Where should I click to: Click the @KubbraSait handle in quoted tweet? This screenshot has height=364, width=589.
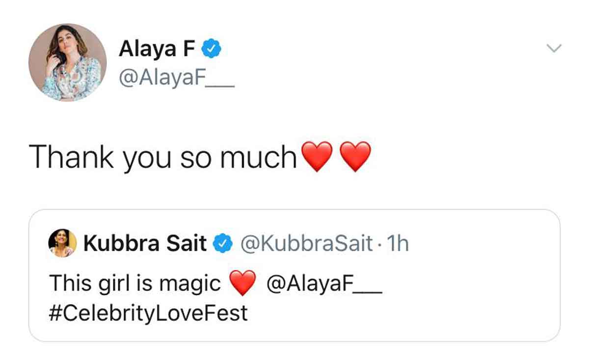[305, 243]
